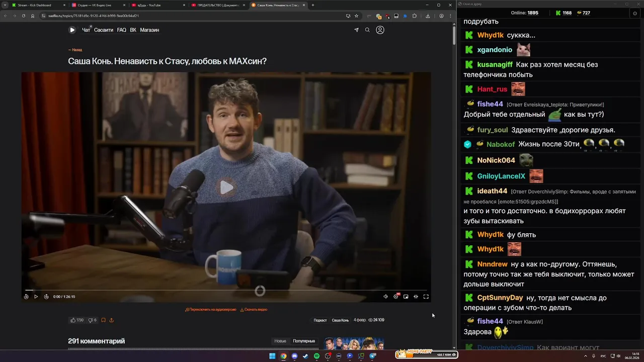Start playback with small play button

[x=36, y=297]
